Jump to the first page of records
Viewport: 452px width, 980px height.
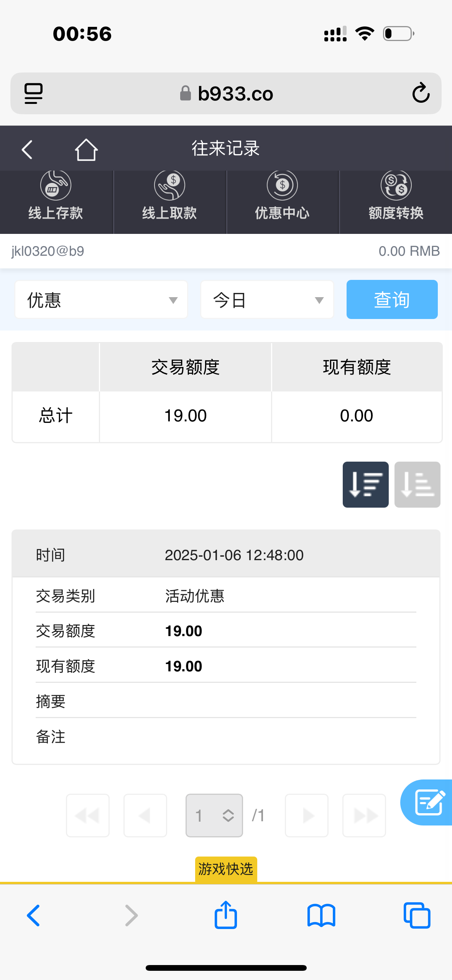pos(88,816)
